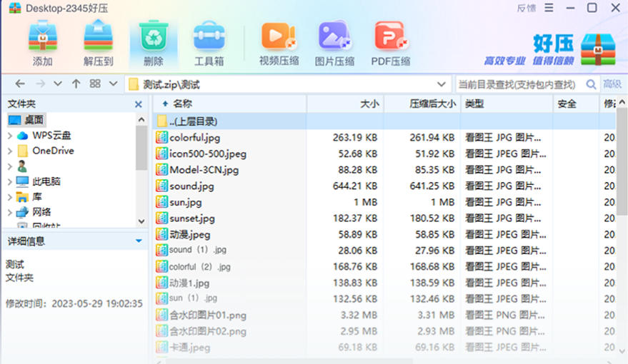Open the 视频压缩 video compression tool

[x=279, y=36]
